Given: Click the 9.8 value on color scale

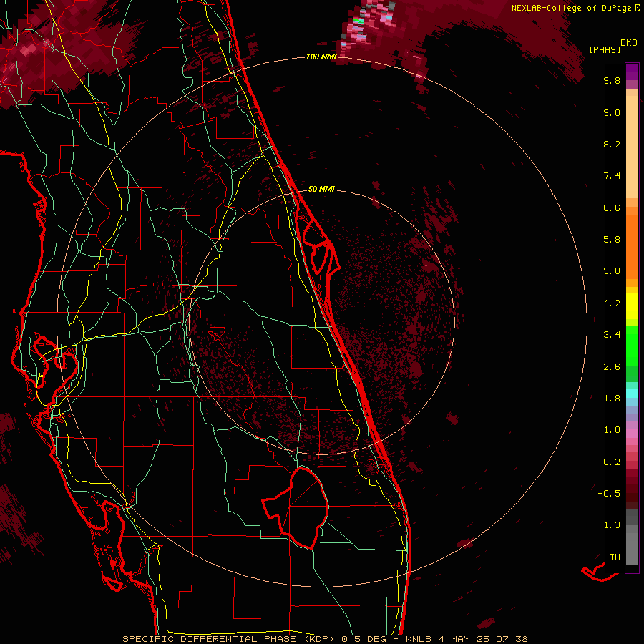Looking at the screenshot, I should click(x=612, y=80).
